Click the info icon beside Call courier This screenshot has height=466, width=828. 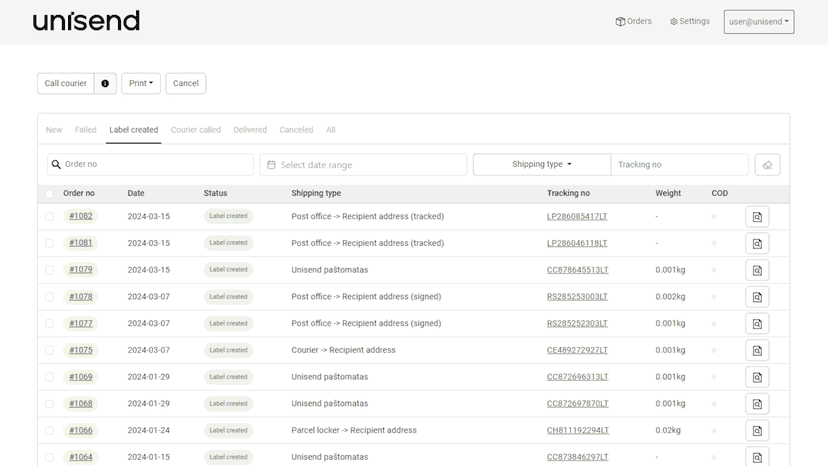click(x=105, y=83)
